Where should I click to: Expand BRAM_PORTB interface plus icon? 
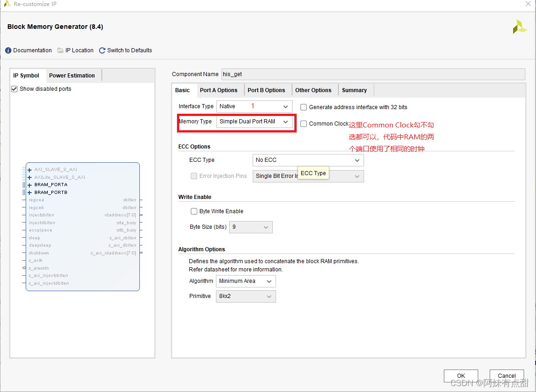pyautogui.click(x=30, y=193)
